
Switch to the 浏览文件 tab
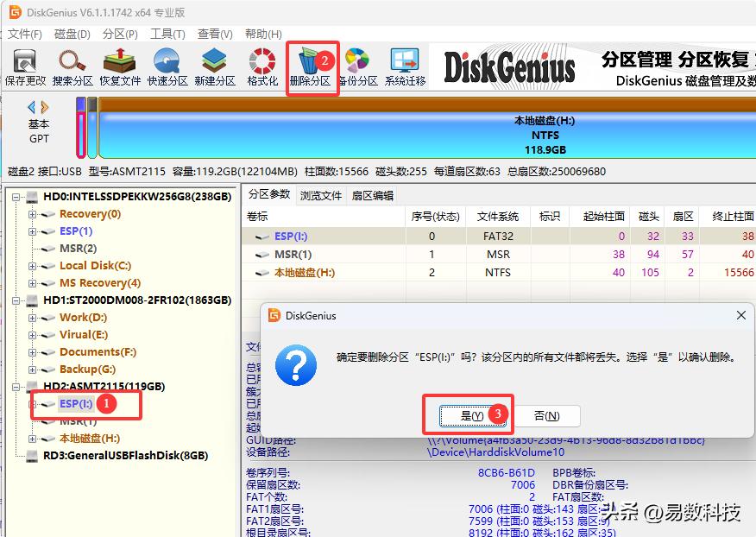coord(321,195)
